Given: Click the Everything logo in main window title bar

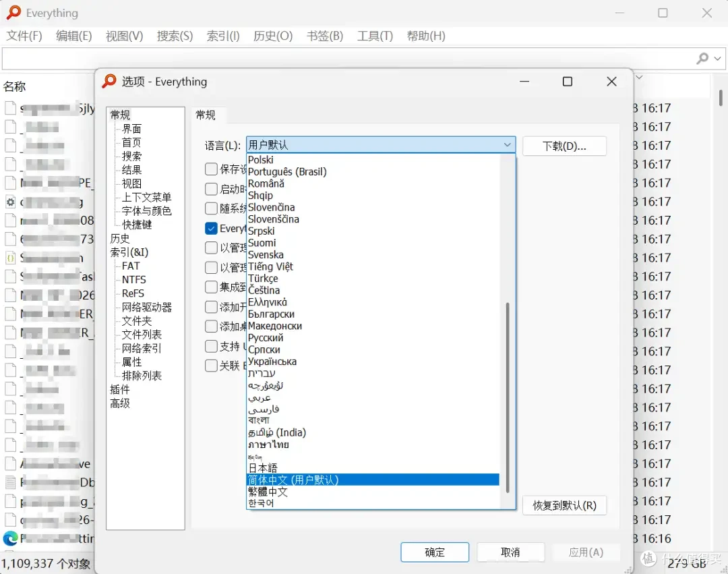Looking at the screenshot, I should (13, 13).
